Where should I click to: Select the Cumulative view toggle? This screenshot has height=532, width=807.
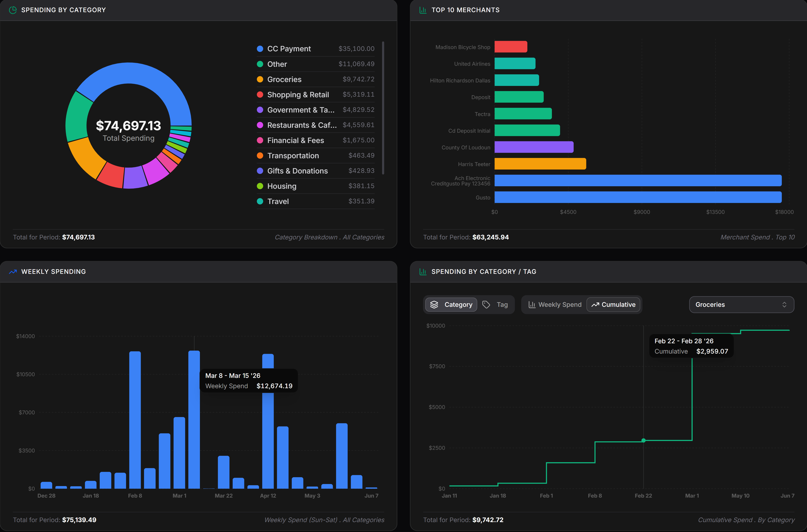point(613,305)
